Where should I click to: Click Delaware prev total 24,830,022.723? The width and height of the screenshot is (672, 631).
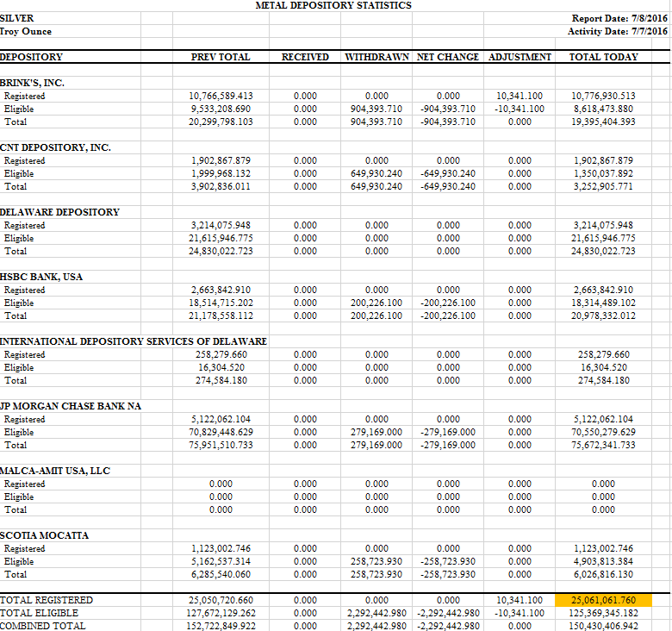pos(221,251)
